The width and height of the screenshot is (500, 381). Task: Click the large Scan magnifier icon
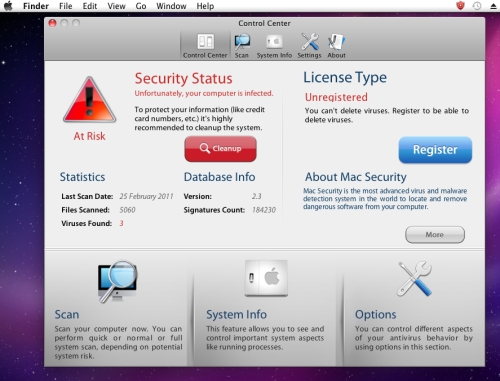[117, 282]
